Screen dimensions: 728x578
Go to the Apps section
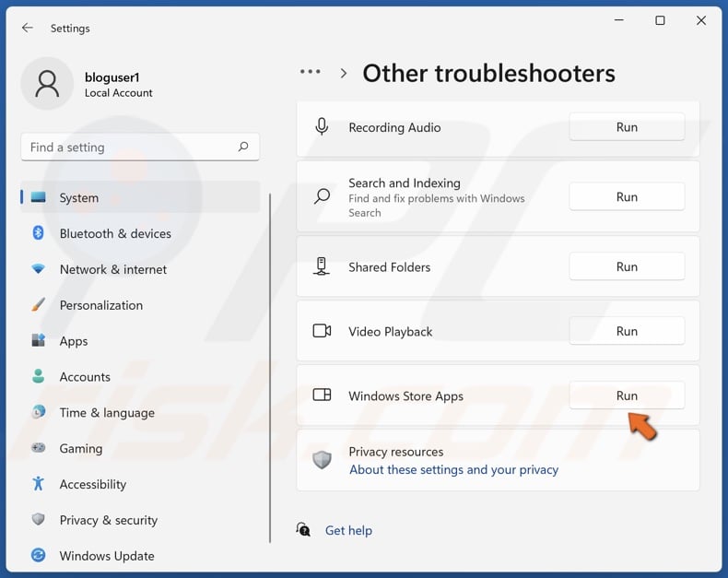[74, 341]
